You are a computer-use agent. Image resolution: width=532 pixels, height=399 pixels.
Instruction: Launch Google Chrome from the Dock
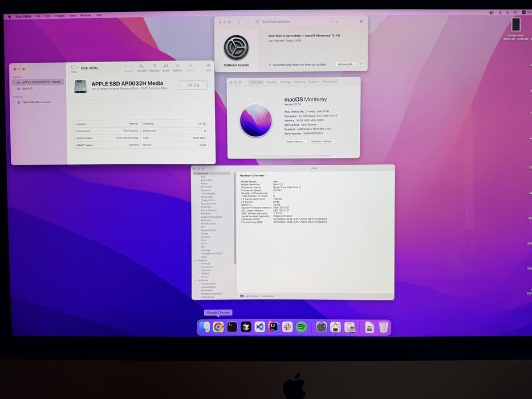tap(218, 327)
